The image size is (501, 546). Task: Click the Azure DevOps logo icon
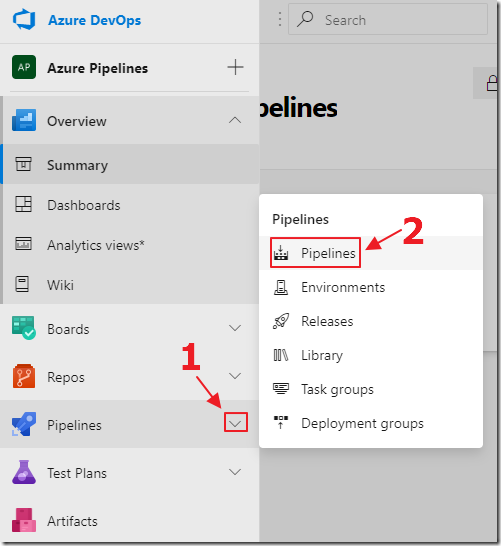click(24, 20)
